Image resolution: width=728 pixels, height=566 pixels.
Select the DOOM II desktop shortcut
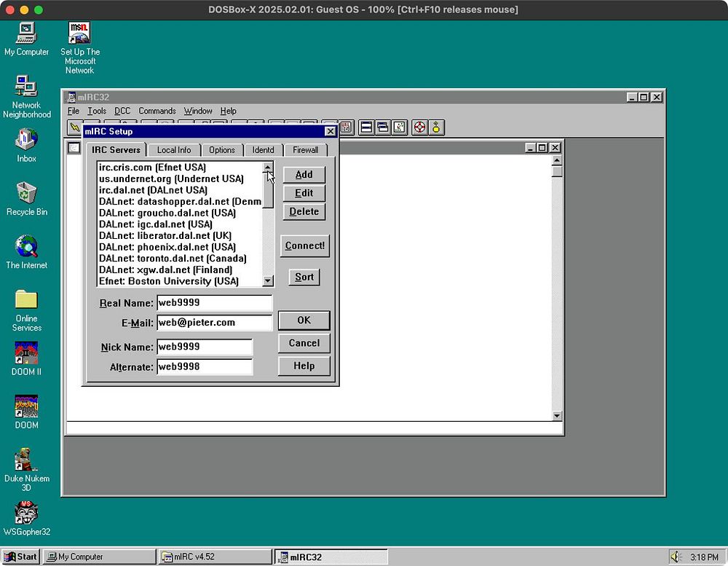[26, 353]
